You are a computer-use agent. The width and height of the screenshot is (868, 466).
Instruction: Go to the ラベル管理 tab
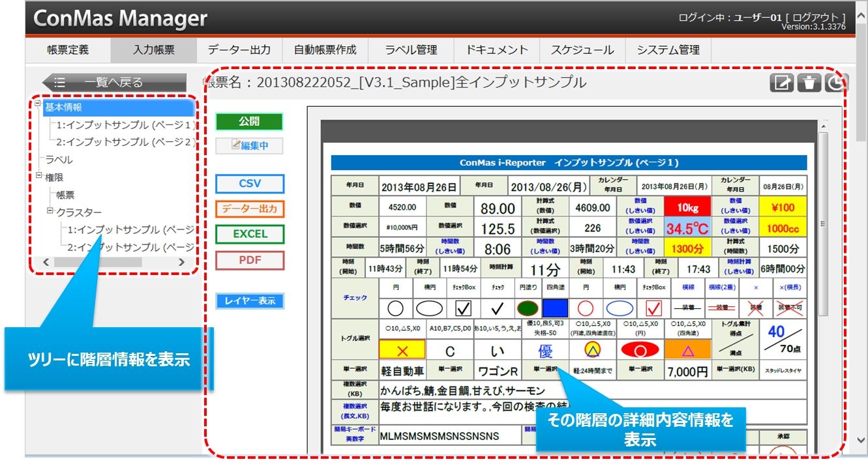point(411,50)
